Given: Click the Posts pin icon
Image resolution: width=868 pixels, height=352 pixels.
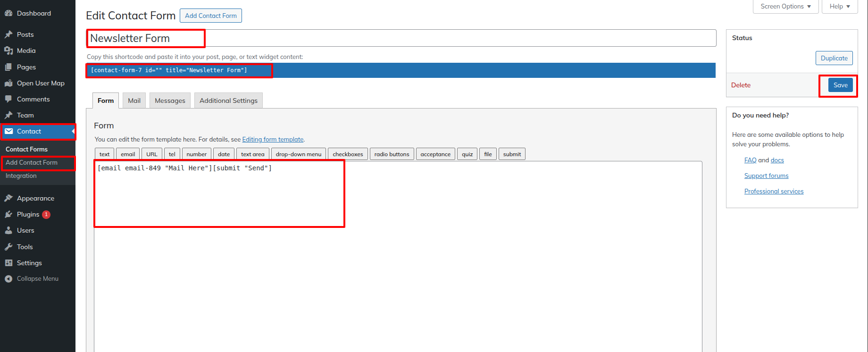Looking at the screenshot, I should tap(8, 34).
